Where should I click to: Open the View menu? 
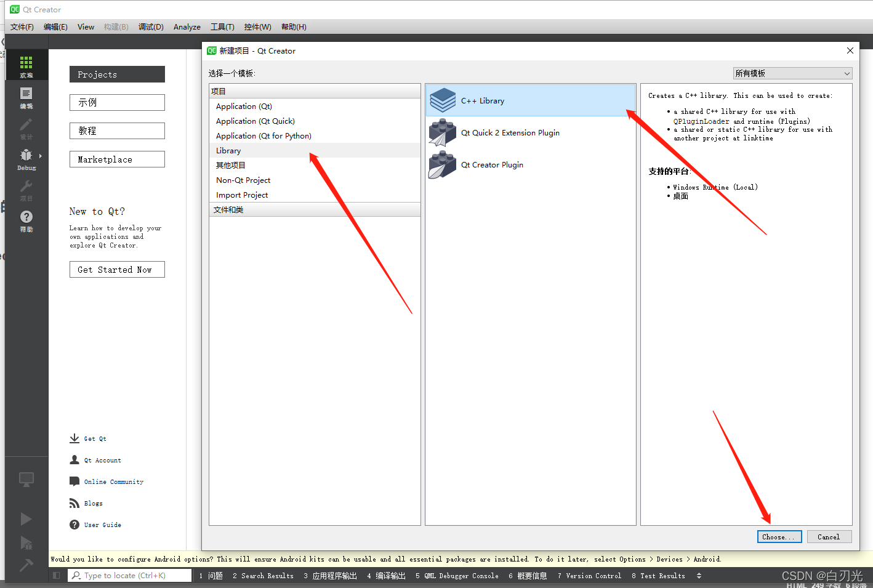pyautogui.click(x=86, y=26)
